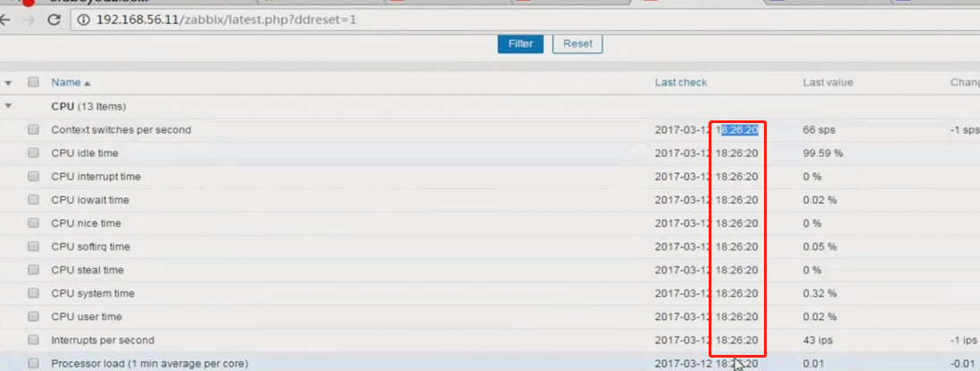Check the CPU interrupt time checkbox

coord(33,176)
